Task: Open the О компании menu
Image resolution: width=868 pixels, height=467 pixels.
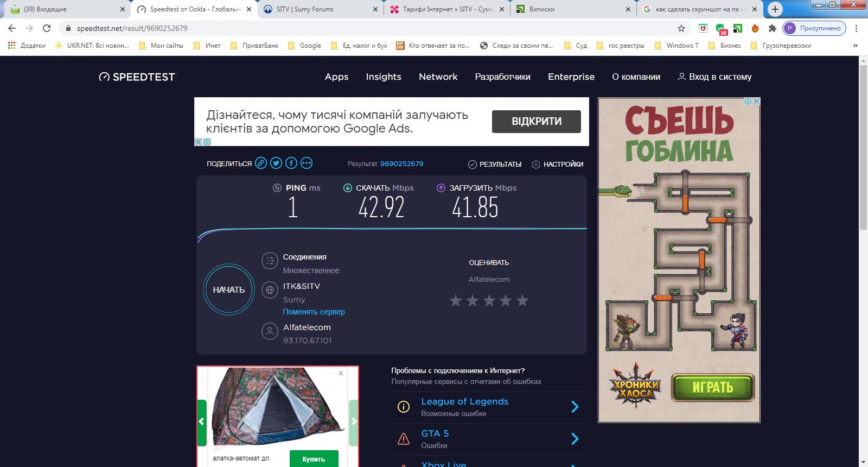Action: point(636,77)
